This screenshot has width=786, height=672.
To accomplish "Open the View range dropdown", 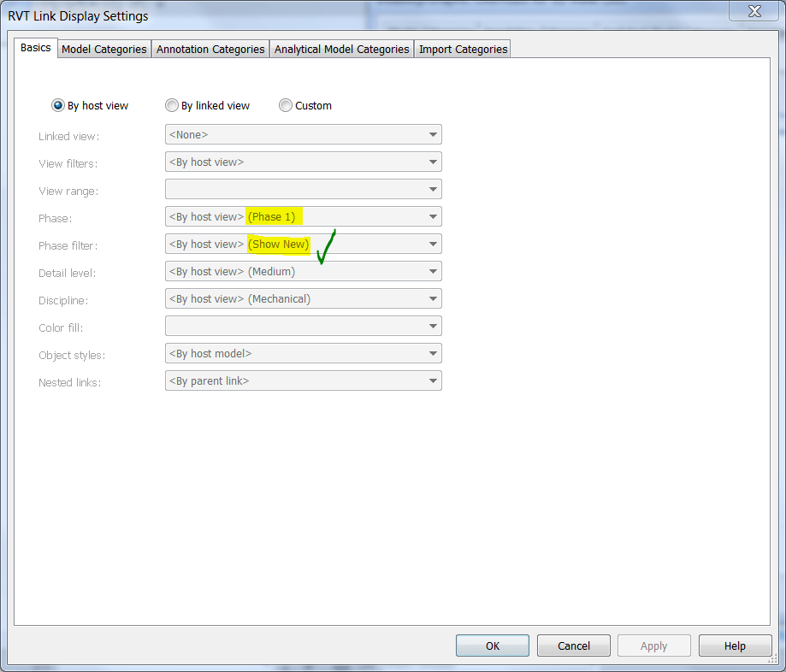I will point(433,189).
